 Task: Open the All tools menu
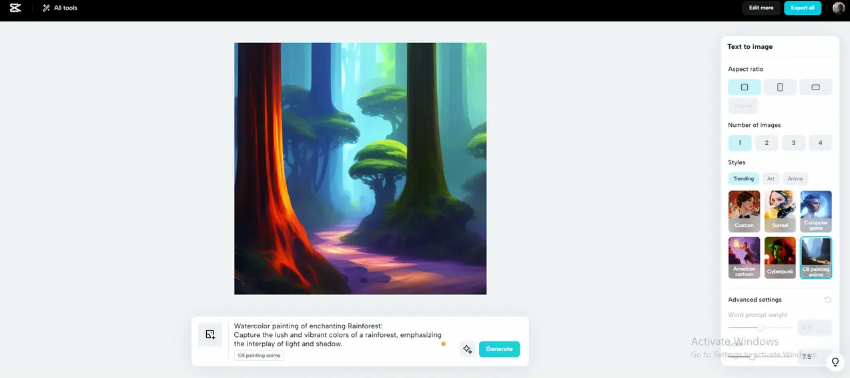tap(60, 8)
